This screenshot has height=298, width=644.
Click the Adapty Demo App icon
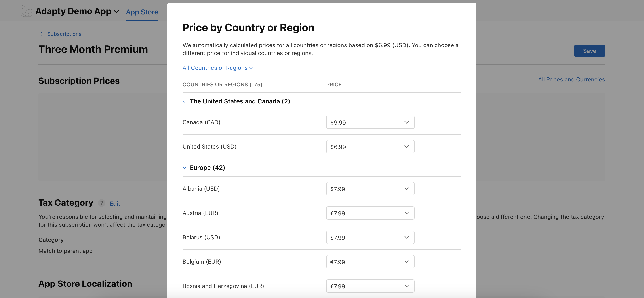point(27,11)
